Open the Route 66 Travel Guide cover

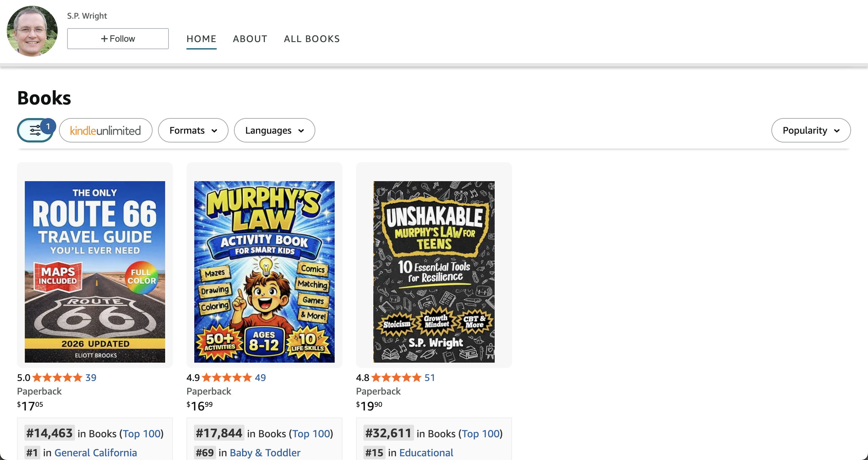pyautogui.click(x=95, y=272)
